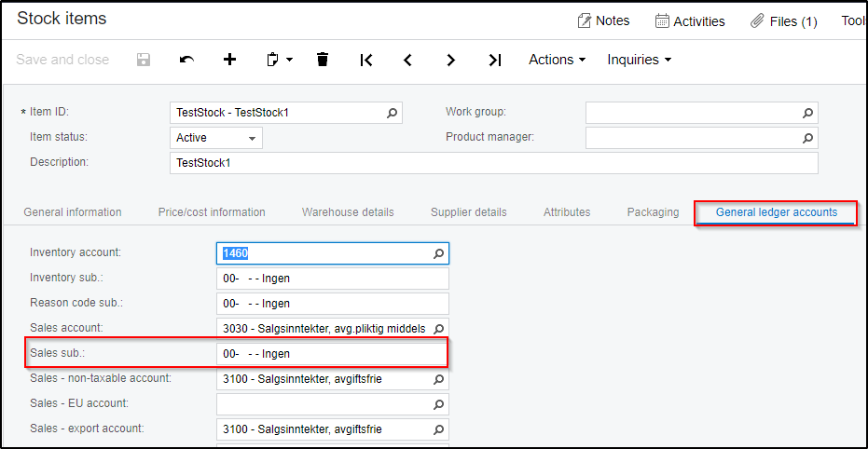This screenshot has width=868, height=449.
Task: Go to the next record
Action: [451, 60]
